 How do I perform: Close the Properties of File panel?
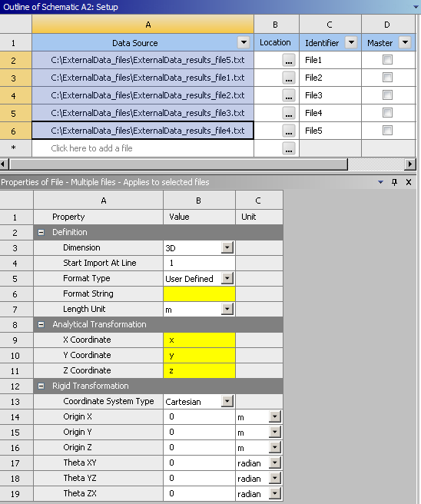tap(409, 182)
